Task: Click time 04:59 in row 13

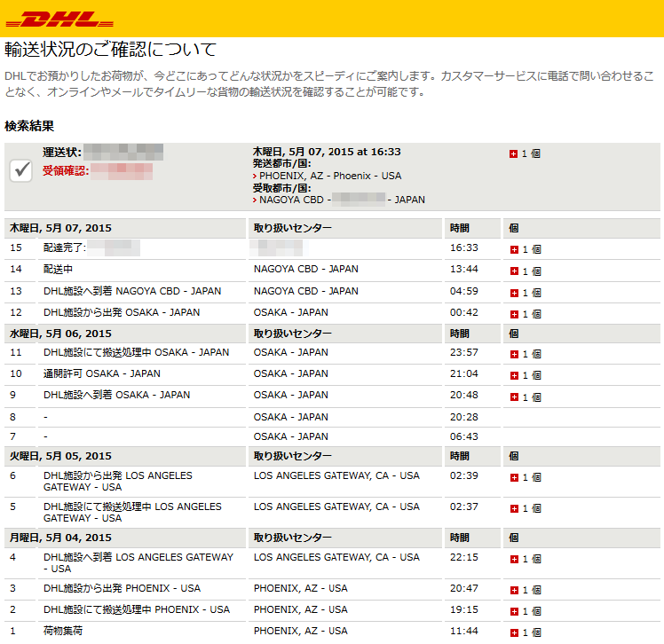Action: (x=463, y=291)
